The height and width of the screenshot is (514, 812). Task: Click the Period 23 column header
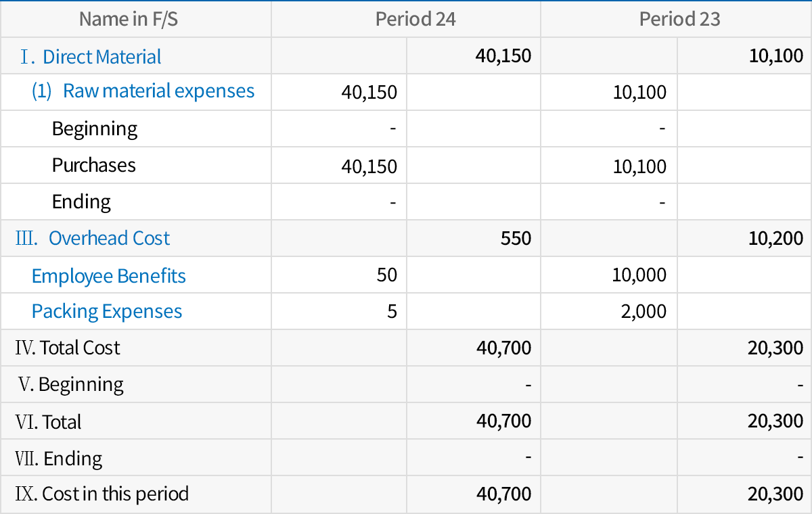pos(679,19)
